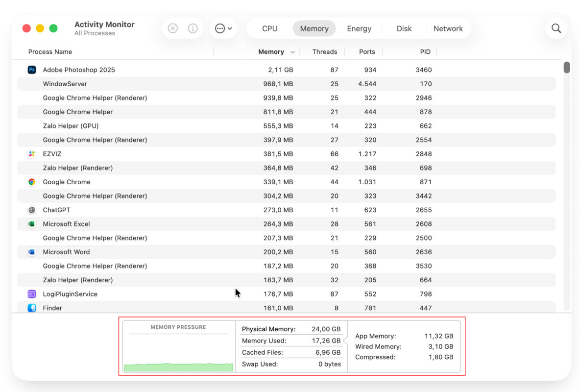Select the WindowServer process row
580x392 pixels.
coord(147,84)
